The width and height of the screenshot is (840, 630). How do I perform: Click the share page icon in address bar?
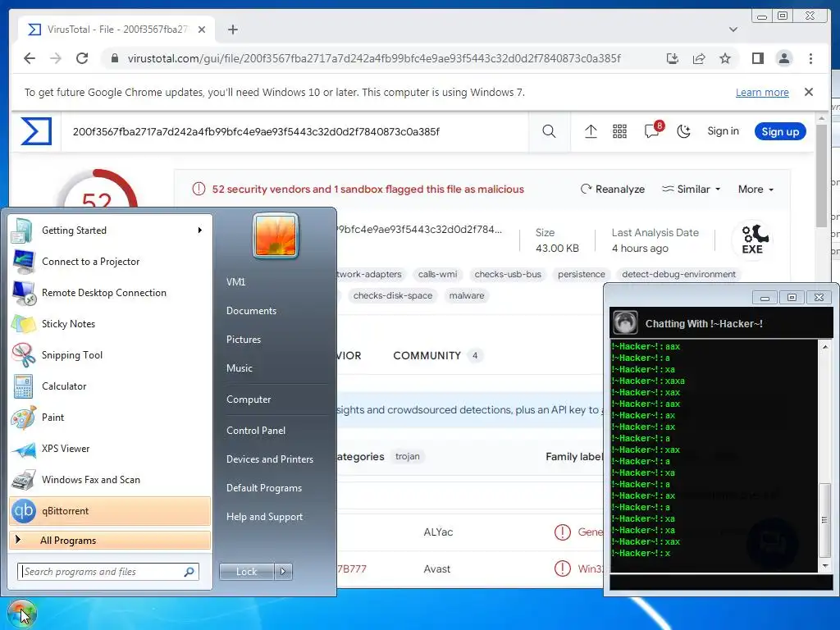[x=699, y=58]
